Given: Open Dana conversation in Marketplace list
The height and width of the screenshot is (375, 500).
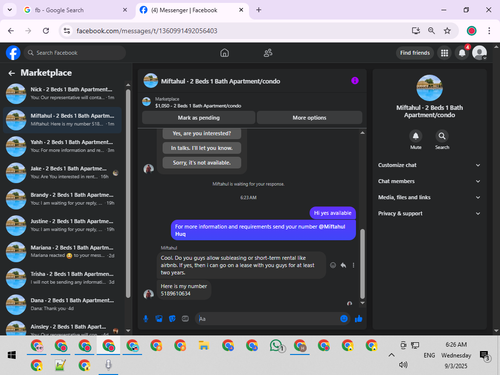Looking at the screenshot, I should [x=62, y=304].
